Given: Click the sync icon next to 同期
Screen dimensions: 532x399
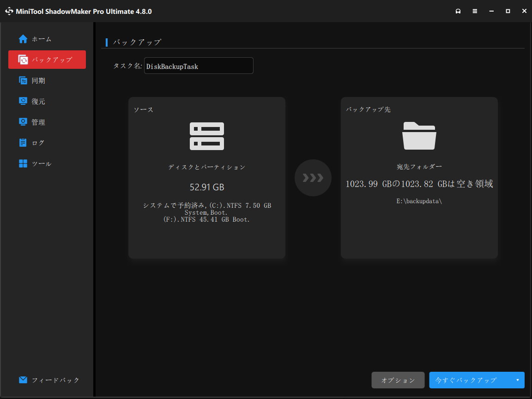Looking at the screenshot, I should point(23,80).
